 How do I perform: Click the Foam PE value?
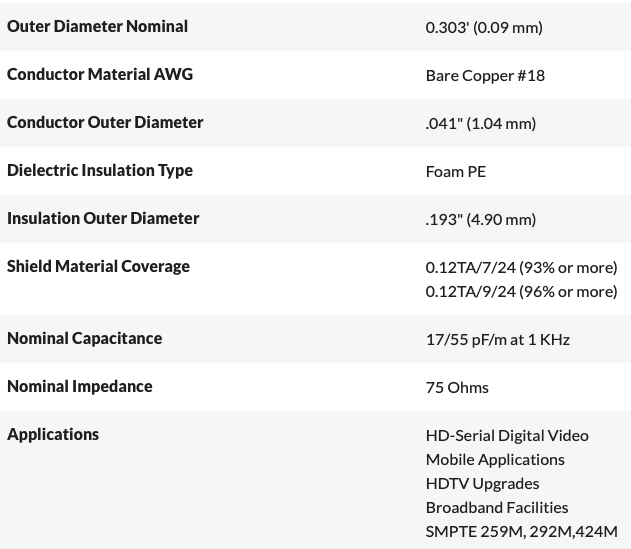pyautogui.click(x=456, y=171)
